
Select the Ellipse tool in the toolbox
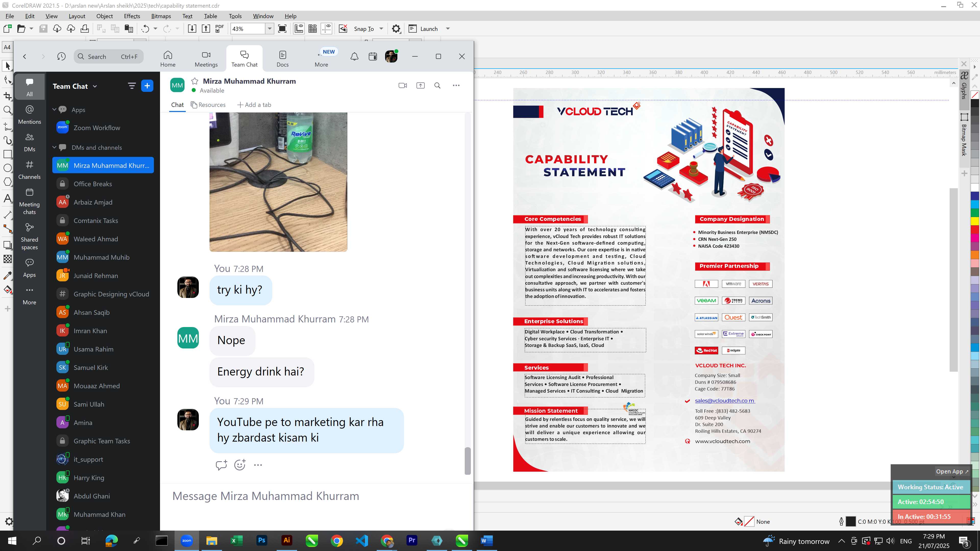click(x=8, y=168)
